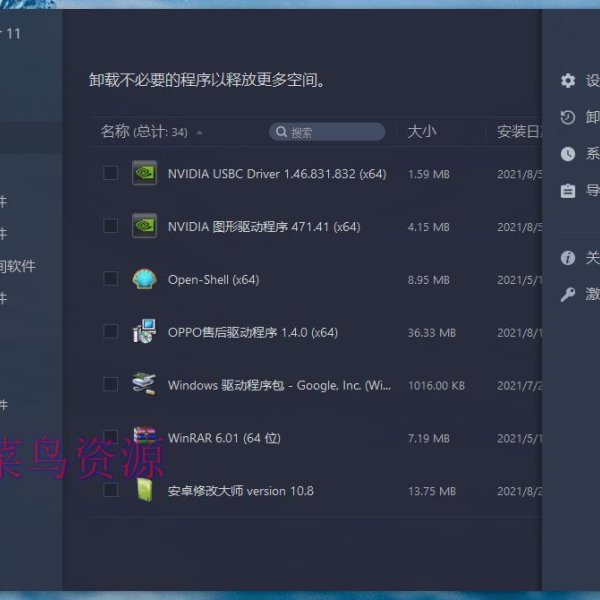Viewport: 600px width, 600px height.
Task: Click the solid clock icon in the right panel
Action: pyautogui.click(x=568, y=154)
